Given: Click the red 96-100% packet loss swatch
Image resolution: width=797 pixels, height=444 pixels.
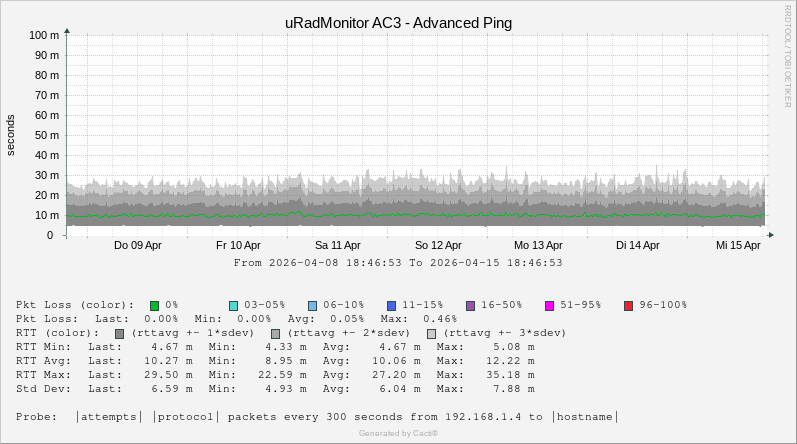Looking at the screenshot, I should coord(628,305).
